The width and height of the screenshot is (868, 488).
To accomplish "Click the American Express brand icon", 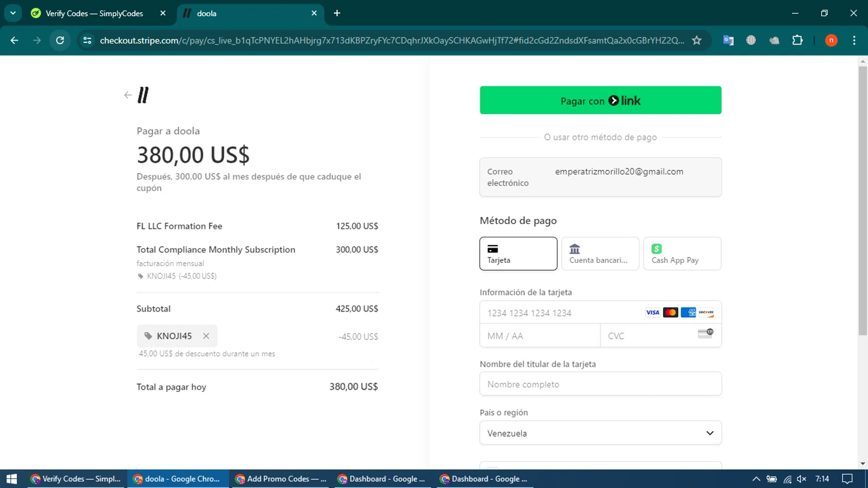I will 688,313.
